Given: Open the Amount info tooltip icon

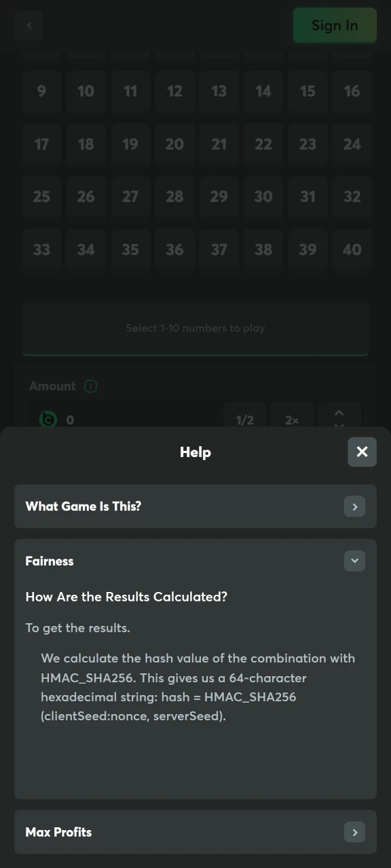Looking at the screenshot, I should click(x=90, y=386).
